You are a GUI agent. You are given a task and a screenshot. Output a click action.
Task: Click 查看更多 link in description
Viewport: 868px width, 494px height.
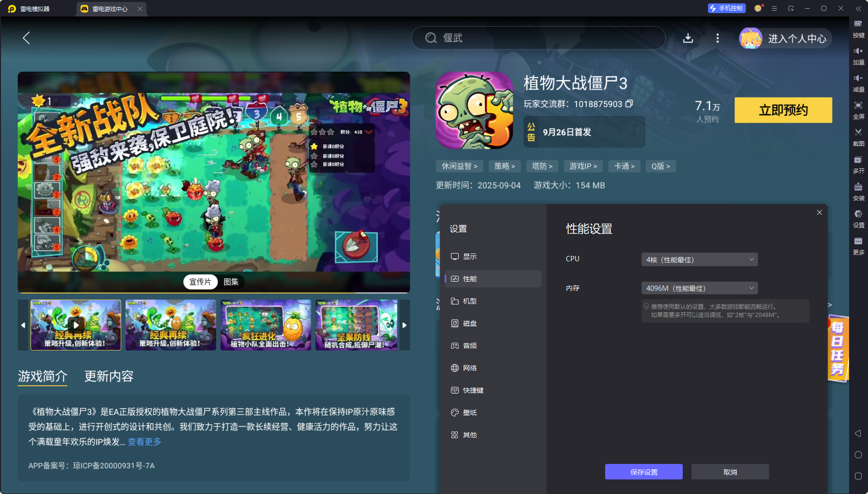145,442
